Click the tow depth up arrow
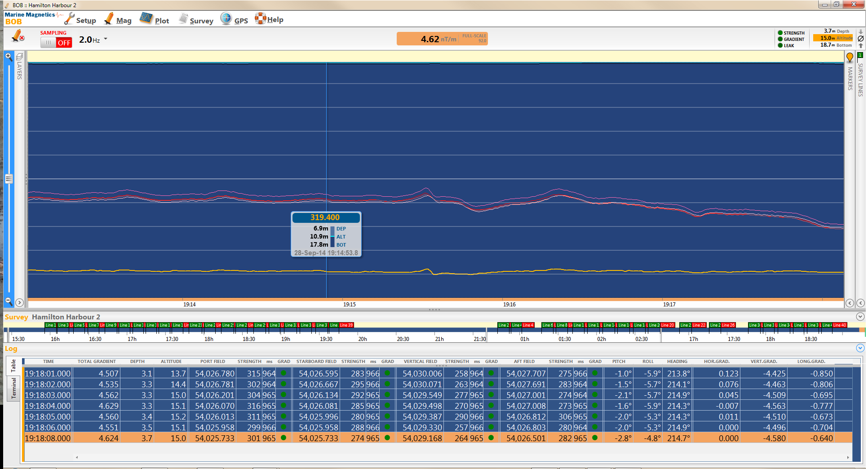The width and height of the screenshot is (868, 469). (x=861, y=45)
